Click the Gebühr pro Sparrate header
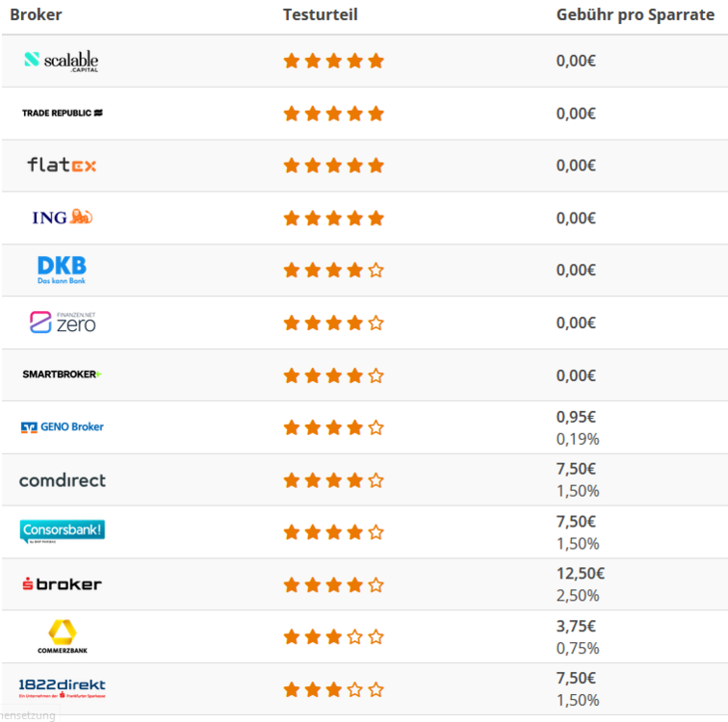 [635, 15]
